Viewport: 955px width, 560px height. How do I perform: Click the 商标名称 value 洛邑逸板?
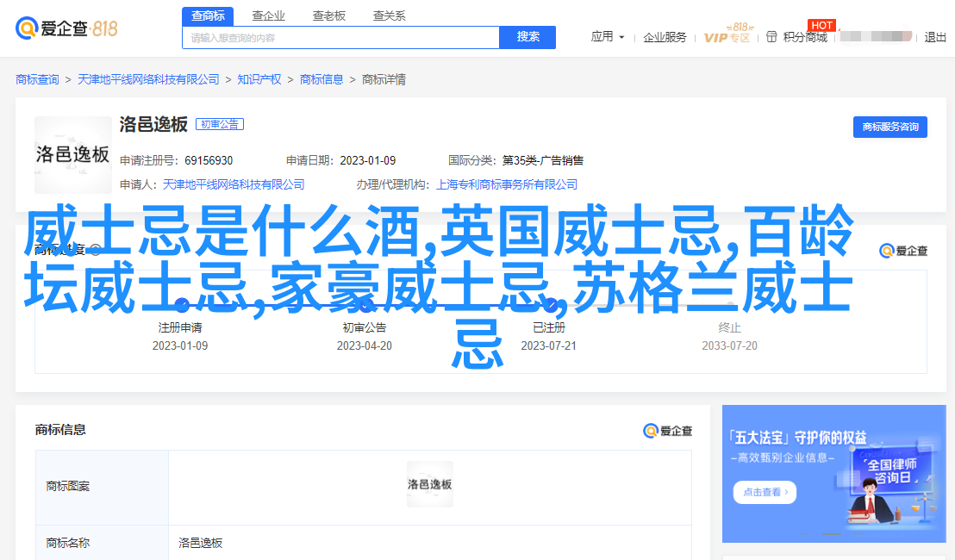coord(200,543)
